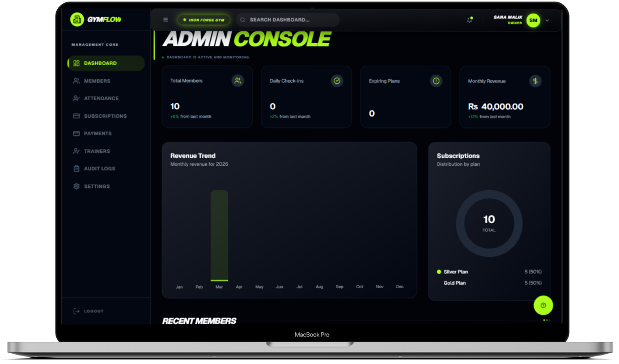Click the Expiring Plans alert icon
This screenshot has height=364, width=619.
point(436,81)
